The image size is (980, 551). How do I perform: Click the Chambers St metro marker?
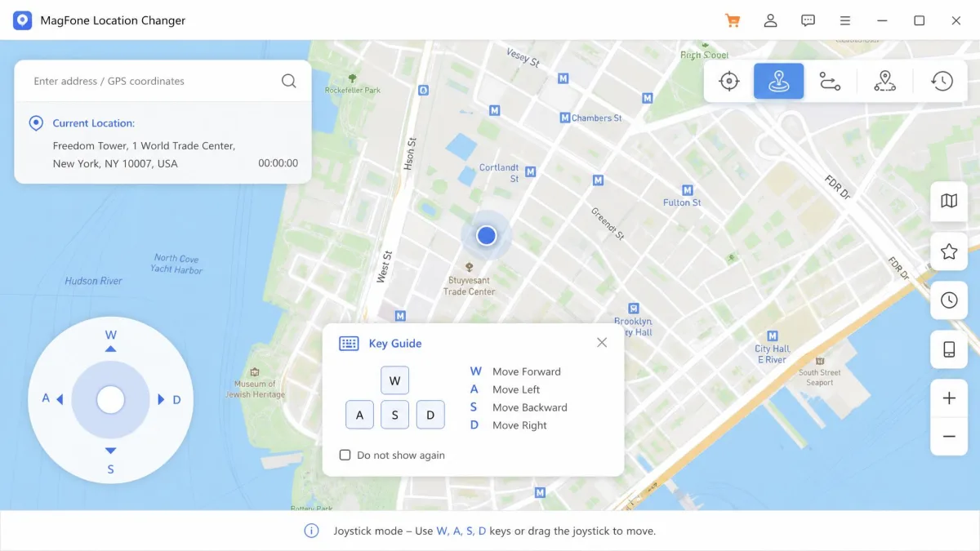pyautogui.click(x=564, y=118)
